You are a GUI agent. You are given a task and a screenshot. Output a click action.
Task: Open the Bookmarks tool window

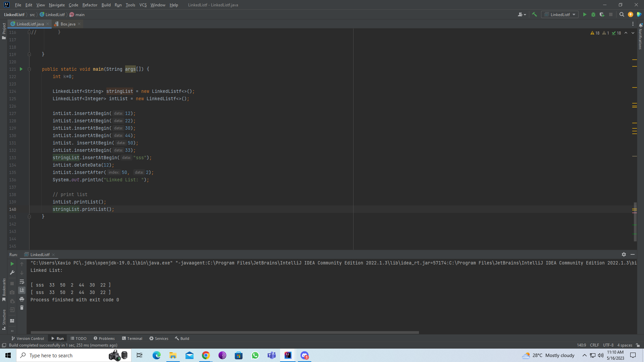(4, 290)
